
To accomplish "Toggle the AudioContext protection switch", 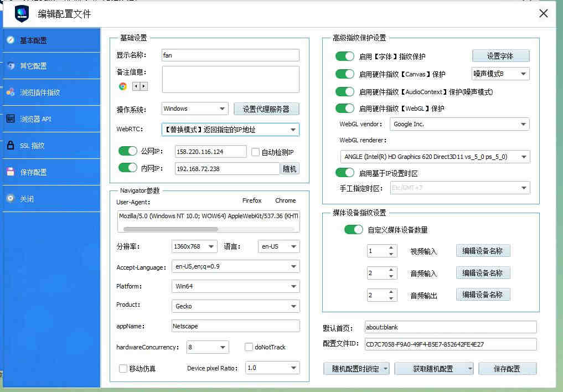I will [x=345, y=91].
